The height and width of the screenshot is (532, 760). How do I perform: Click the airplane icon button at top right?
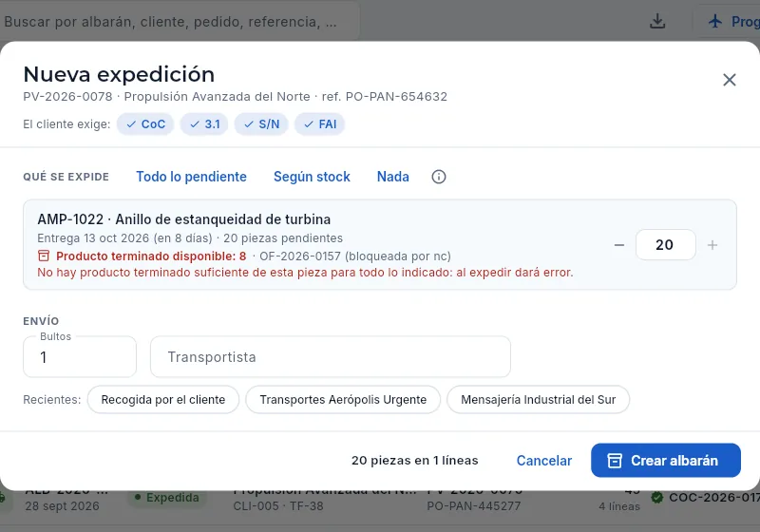tap(728, 21)
